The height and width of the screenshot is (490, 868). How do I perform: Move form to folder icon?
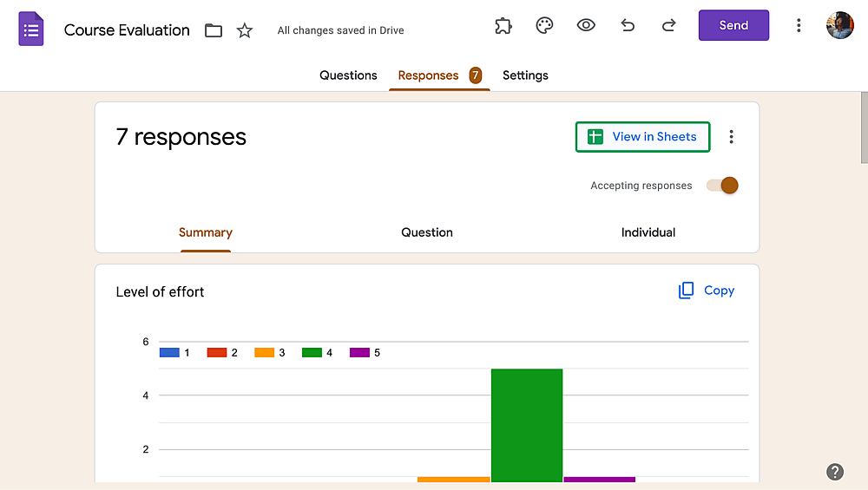[x=214, y=30]
